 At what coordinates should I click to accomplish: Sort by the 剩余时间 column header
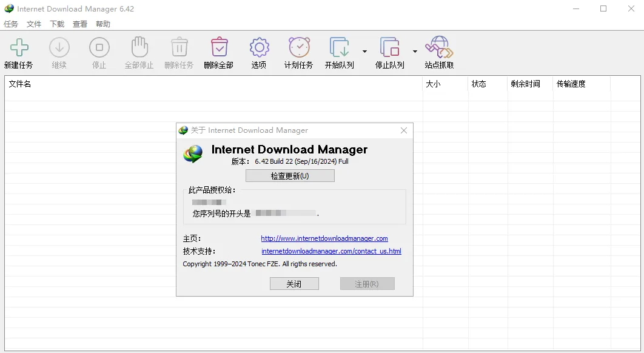530,84
